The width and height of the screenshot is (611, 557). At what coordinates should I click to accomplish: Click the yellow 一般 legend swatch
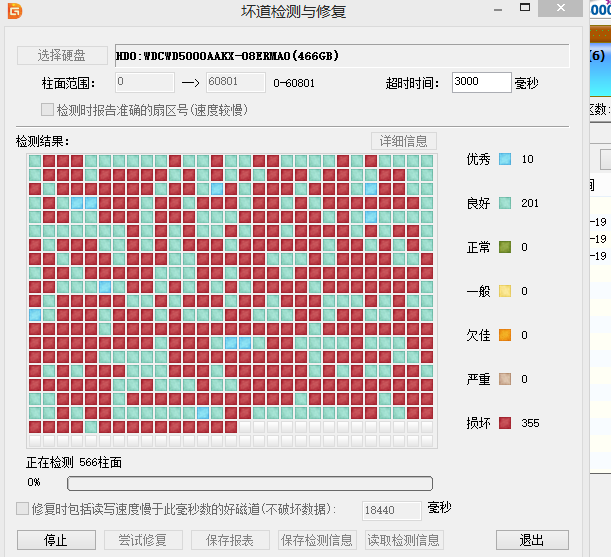coord(505,291)
